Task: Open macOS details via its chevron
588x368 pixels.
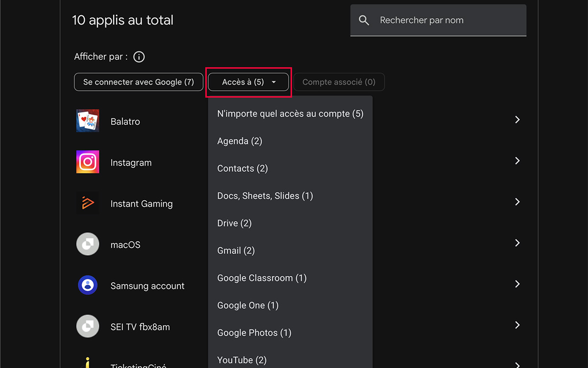Action: pos(517,243)
